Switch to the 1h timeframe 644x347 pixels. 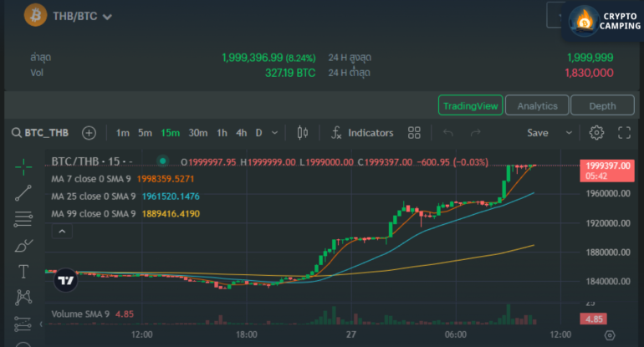point(222,133)
